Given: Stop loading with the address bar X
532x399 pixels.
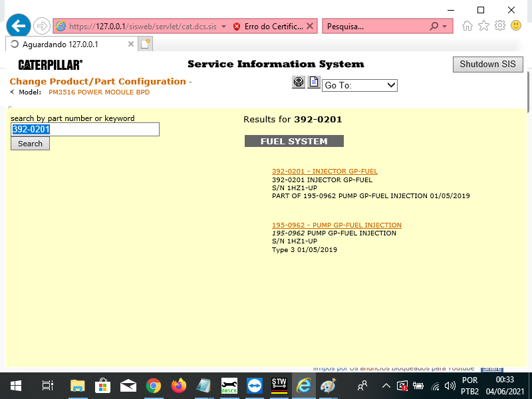Looking at the screenshot, I should [x=310, y=26].
